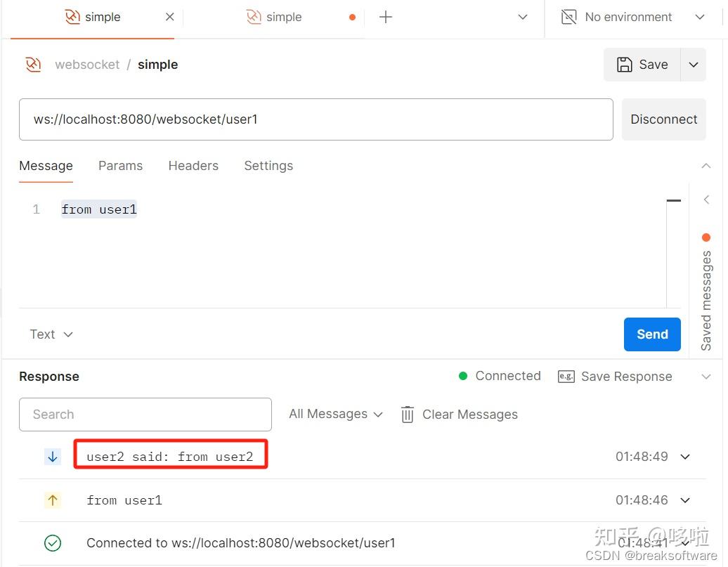Open the All Messages filter dropdown
Image resolution: width=728 pixels, height=567 pixels.
pyautogui.click(x=336, y=414)
